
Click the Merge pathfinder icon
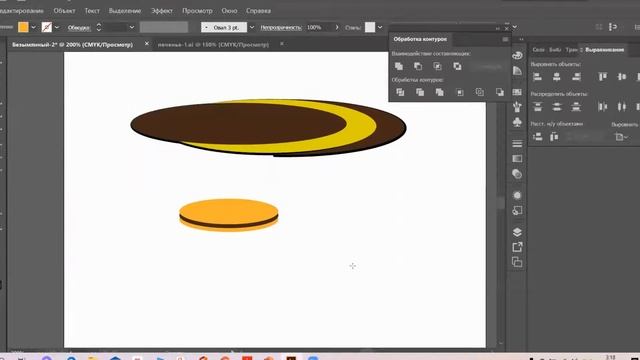click(440, 92)
